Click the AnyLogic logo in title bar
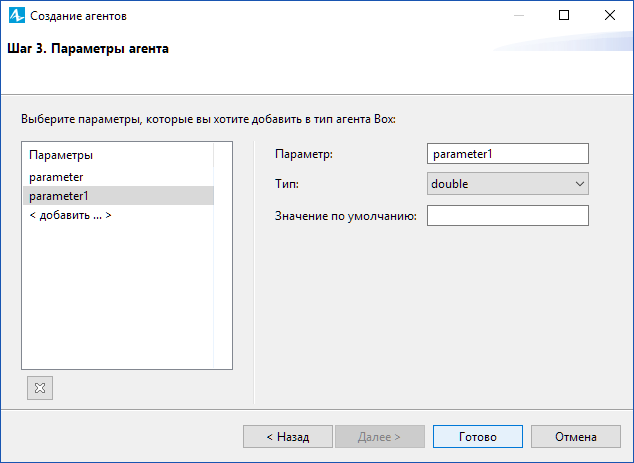 [x=17, y=16]
